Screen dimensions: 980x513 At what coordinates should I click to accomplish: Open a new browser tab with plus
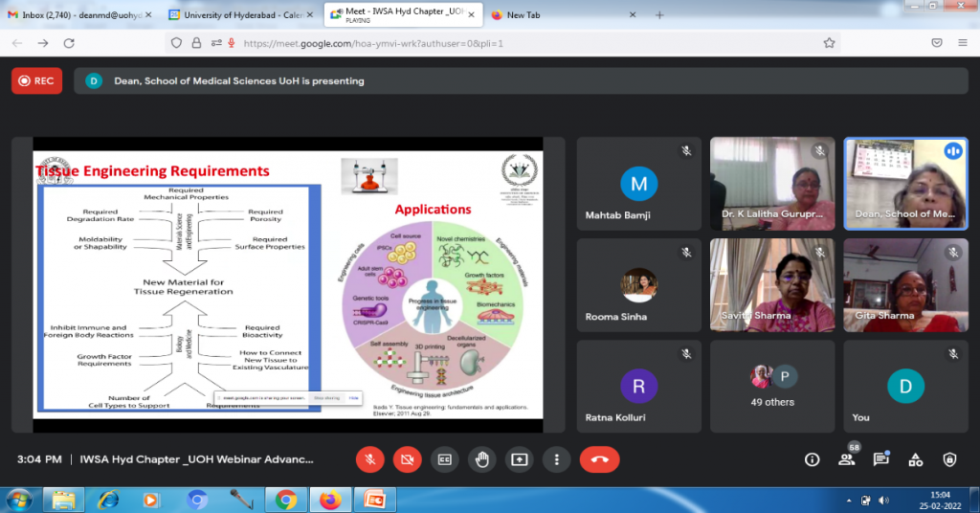[659, 15]
